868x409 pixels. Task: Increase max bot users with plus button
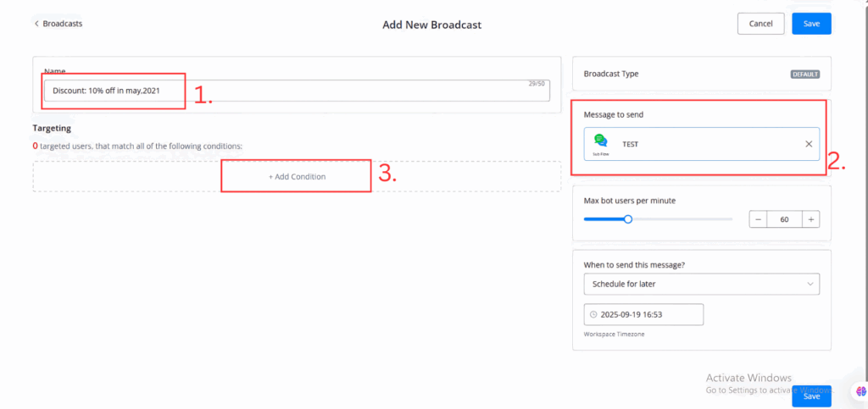click(x=810, y=219)
